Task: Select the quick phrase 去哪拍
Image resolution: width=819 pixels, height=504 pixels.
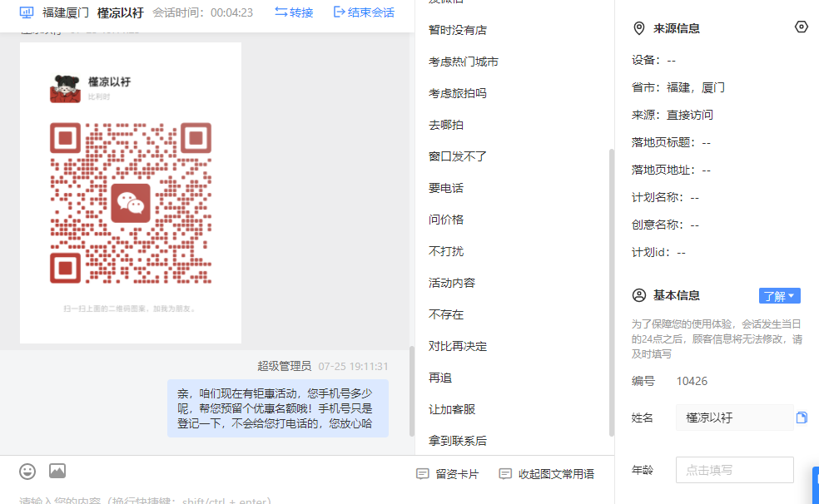Action: (446, 125)
